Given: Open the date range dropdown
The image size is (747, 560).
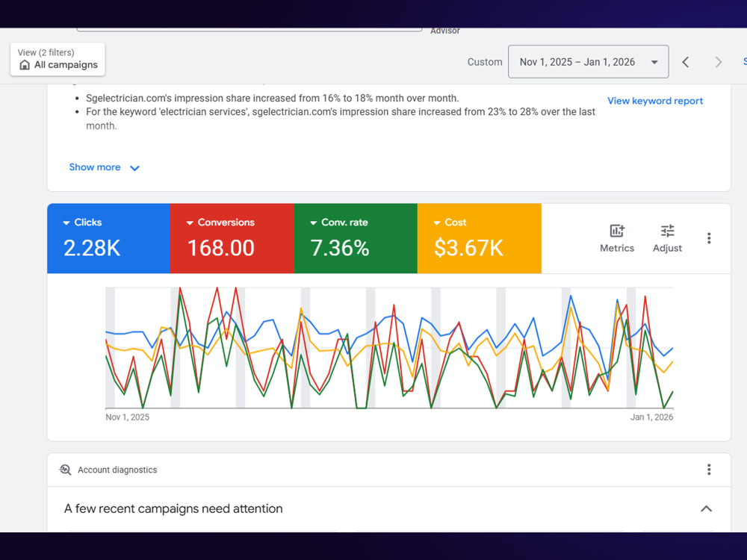Looking at the screenshot, I should (589, 62).
